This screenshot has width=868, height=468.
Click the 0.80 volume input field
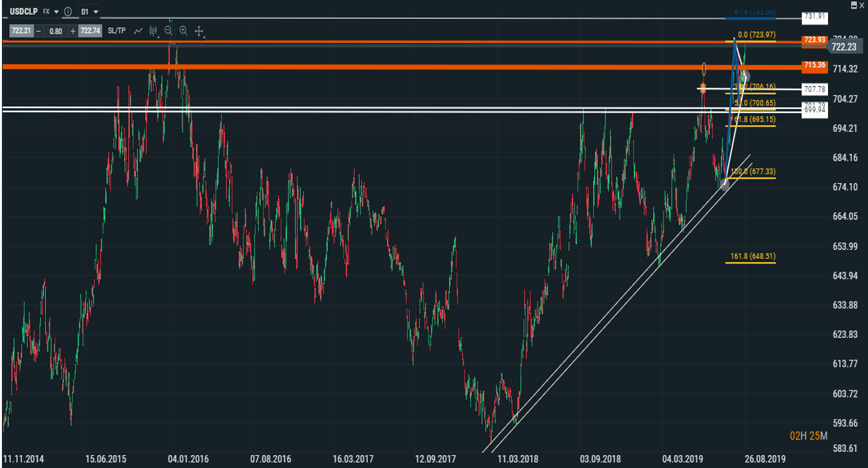tap(56, 30)
